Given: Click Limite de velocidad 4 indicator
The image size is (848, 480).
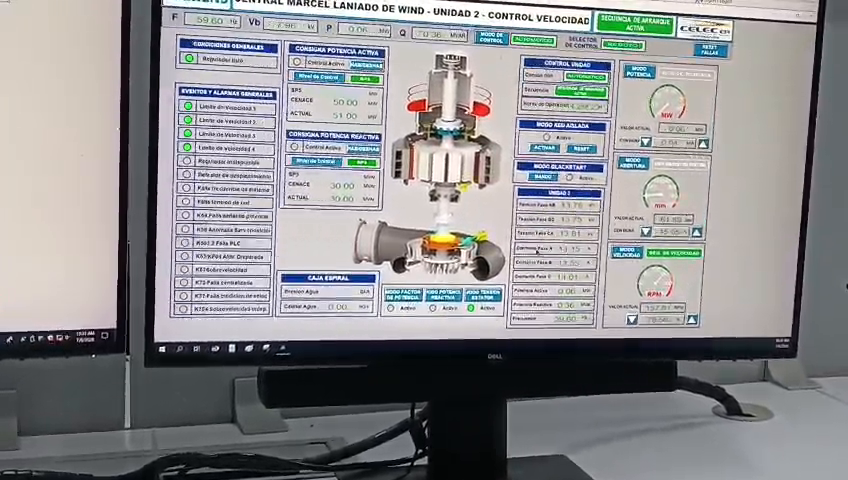Looking at the screenshot, I should coord(187,147).
